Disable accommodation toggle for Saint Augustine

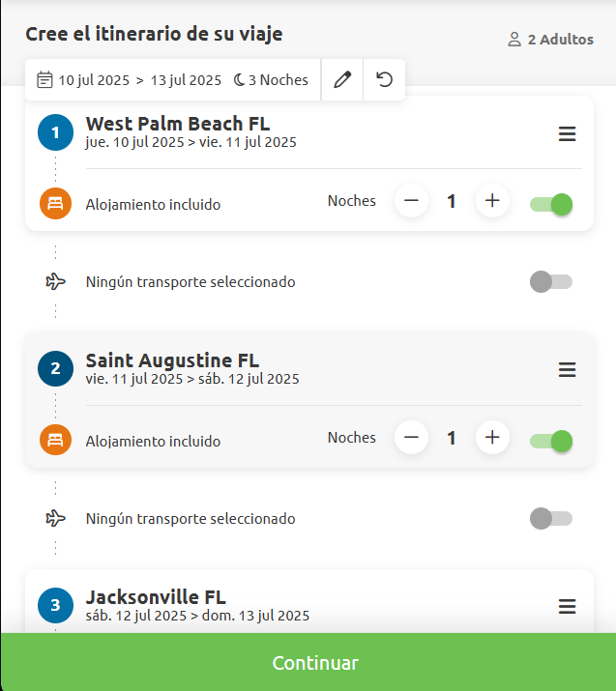[552, 441]
